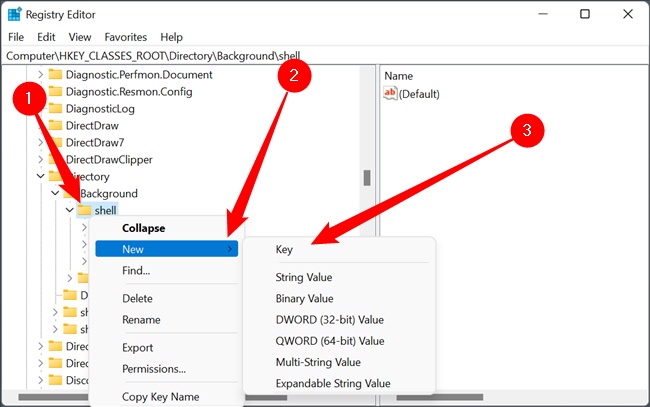Select DWORD (32-bit) Value option
The width and height of the screenshot is (650, 407).
coord(329,320)
